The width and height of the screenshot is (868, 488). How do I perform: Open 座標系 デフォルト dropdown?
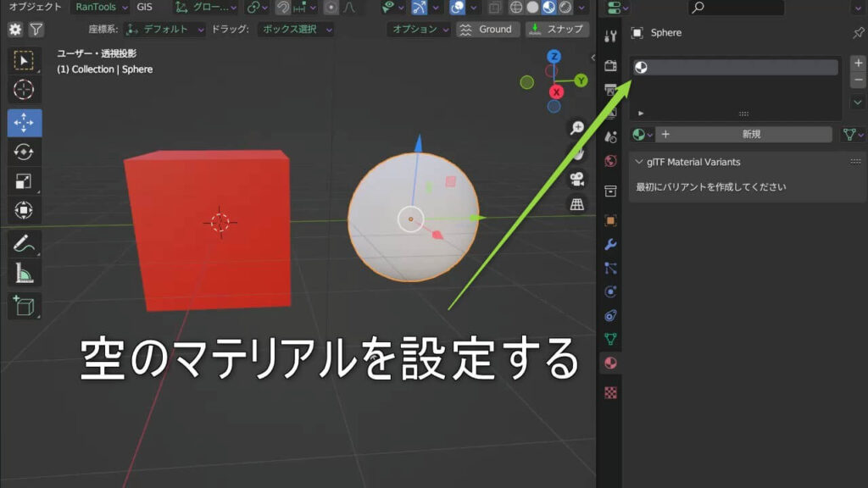[x=164, y=30]
